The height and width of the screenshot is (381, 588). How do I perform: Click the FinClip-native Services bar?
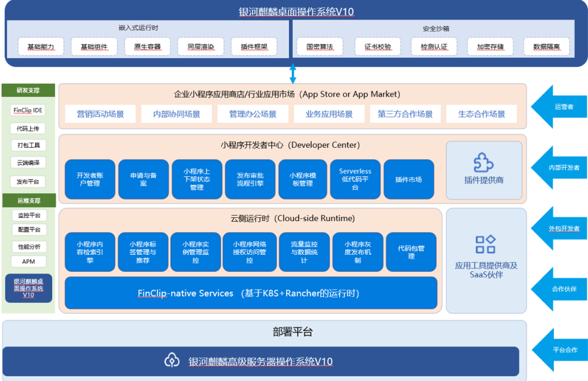tap(251, 293)
